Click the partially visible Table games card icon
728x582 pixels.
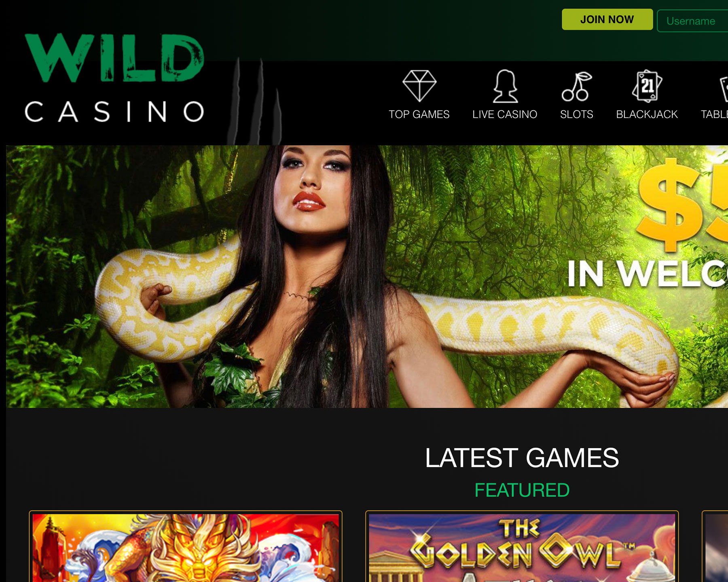(724, 87)
